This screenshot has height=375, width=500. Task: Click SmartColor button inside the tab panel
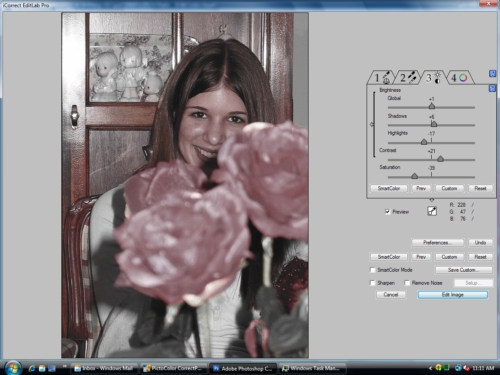point(389,188)
